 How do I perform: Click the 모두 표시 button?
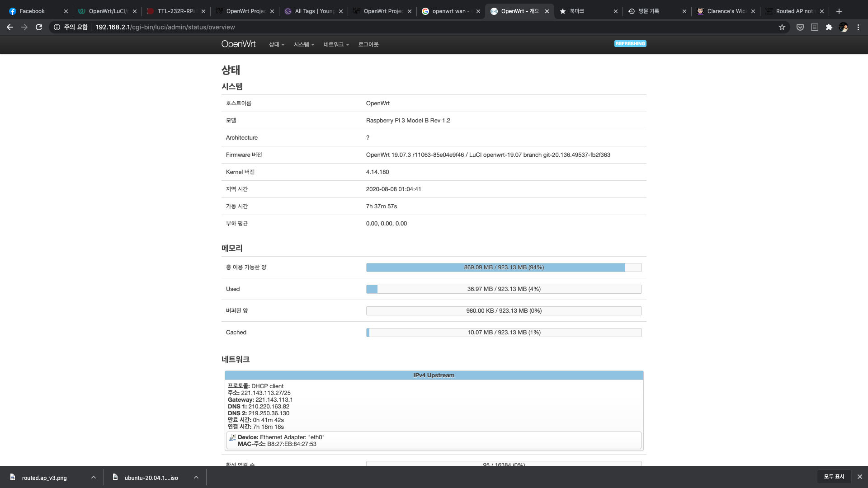834,477
